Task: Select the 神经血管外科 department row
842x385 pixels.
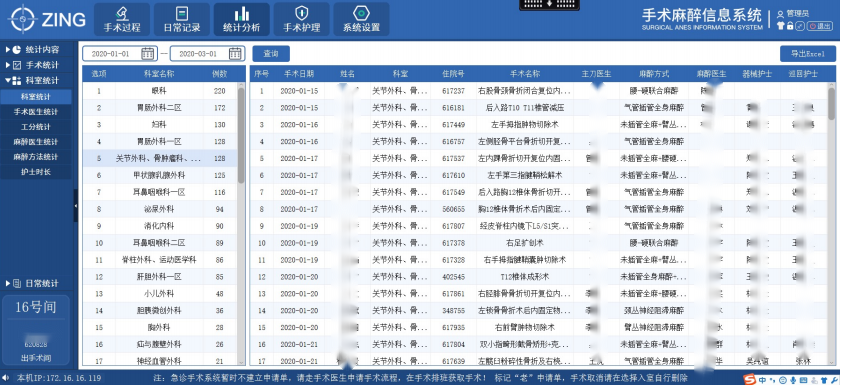Action: [159, 361]
